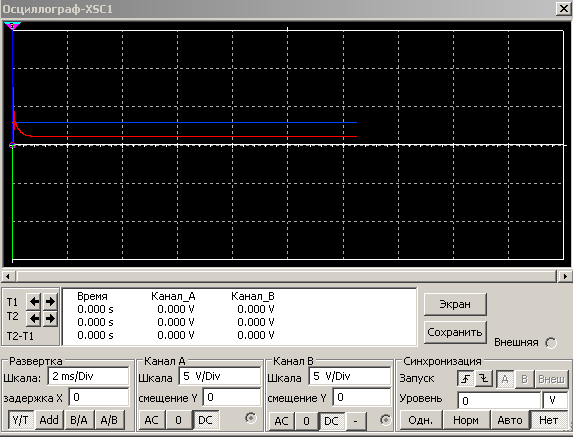Image resolution: width=573 pixels, height=440 pixels.
Task: Edit задержка X field
Action: click(99, 397)
